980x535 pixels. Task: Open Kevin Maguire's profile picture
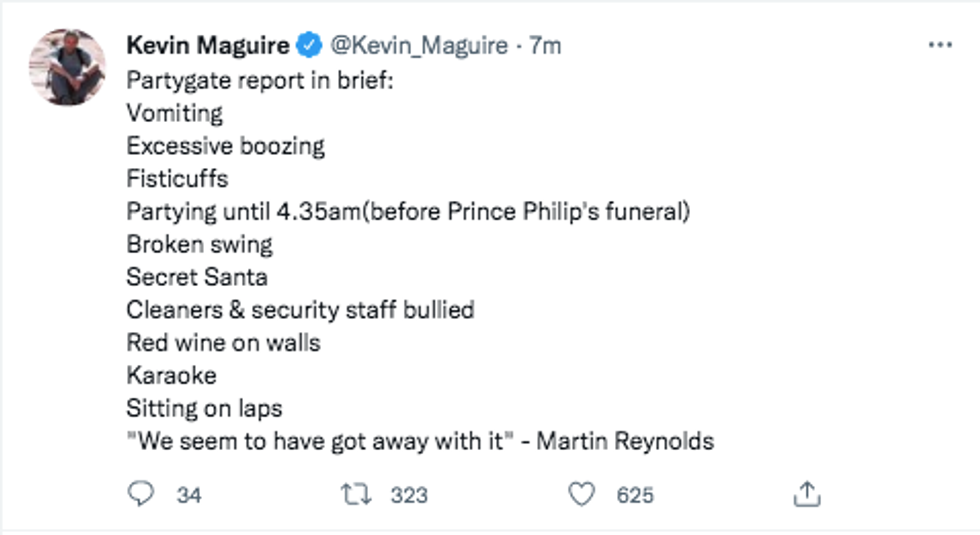pos(67,67)
